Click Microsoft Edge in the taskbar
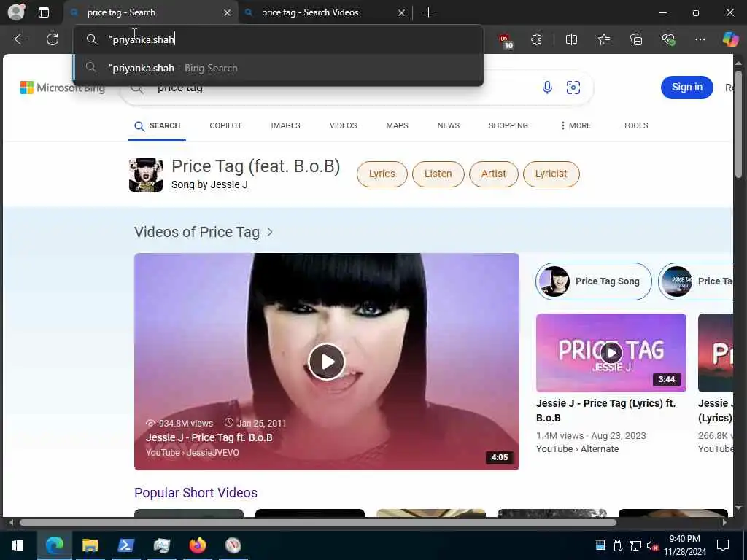The height and width of the screenshot is (560, 747). click(x=55, y=545)
